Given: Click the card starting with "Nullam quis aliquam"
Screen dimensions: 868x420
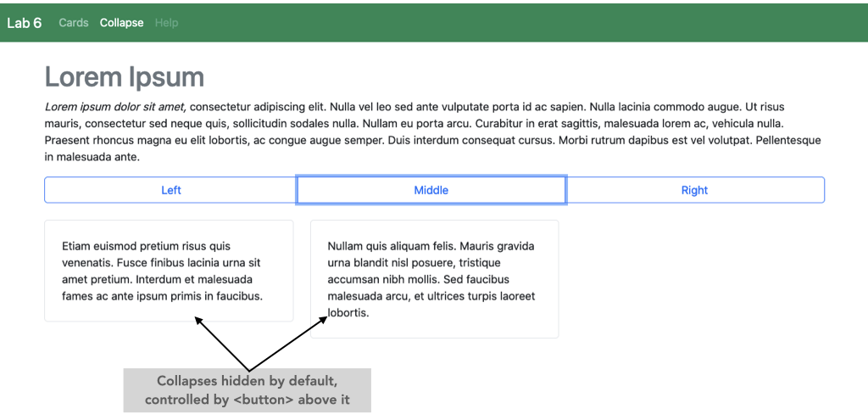Looking at the screenshot, I should coord(434,279).
